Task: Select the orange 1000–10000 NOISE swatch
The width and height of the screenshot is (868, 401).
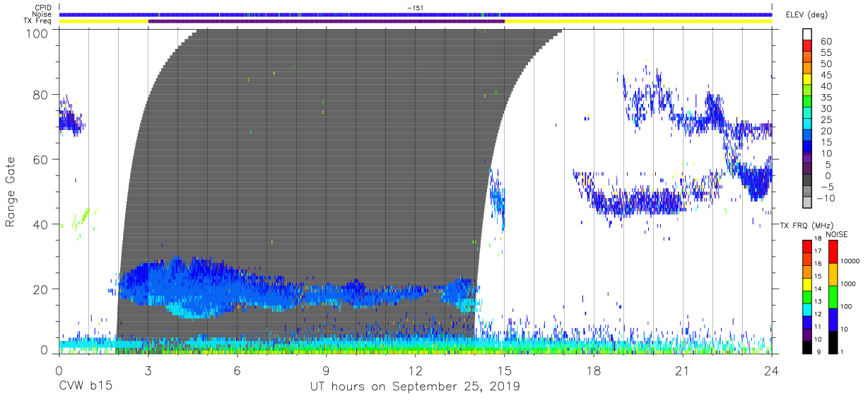Action: tap(832, 274)
